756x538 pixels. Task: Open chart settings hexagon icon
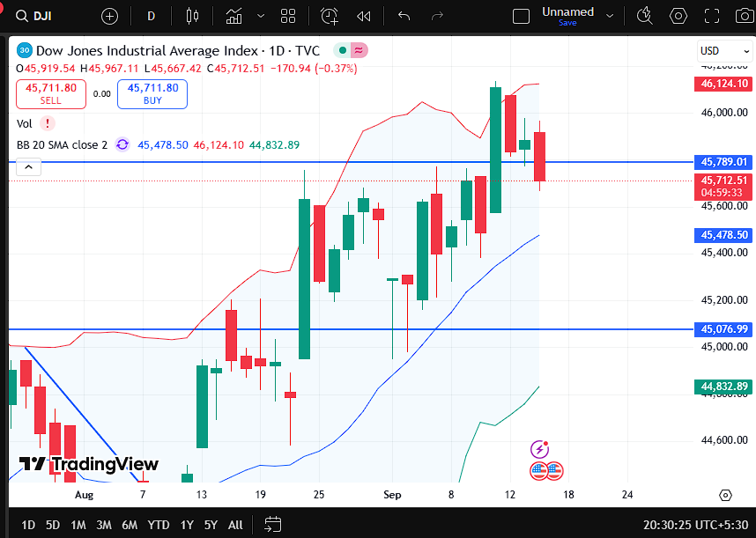point(678,16)
